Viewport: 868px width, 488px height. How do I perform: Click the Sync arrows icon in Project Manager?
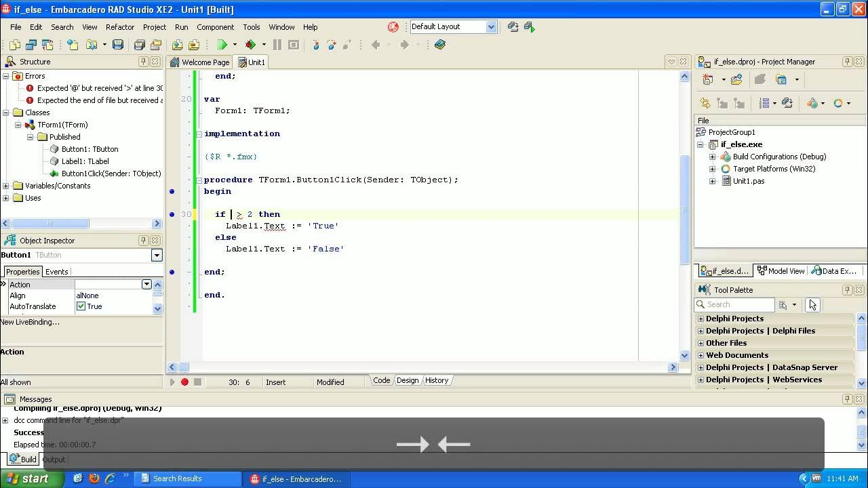coord(705,103)
